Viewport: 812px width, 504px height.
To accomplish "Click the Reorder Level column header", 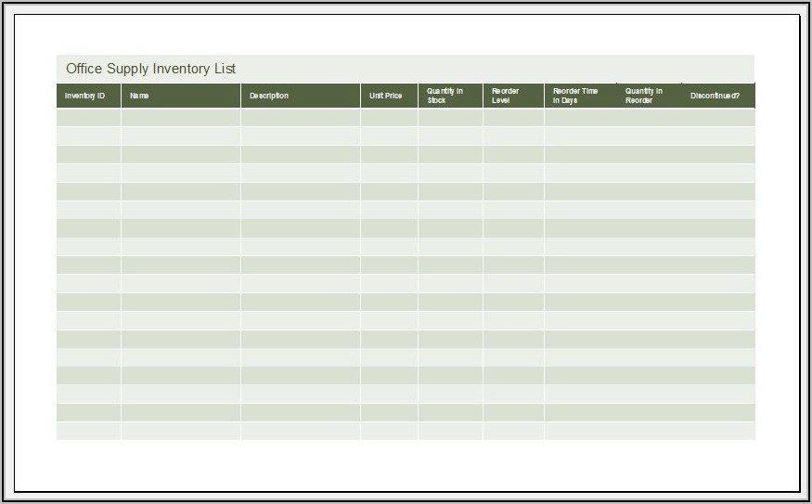I will [513, 96].
